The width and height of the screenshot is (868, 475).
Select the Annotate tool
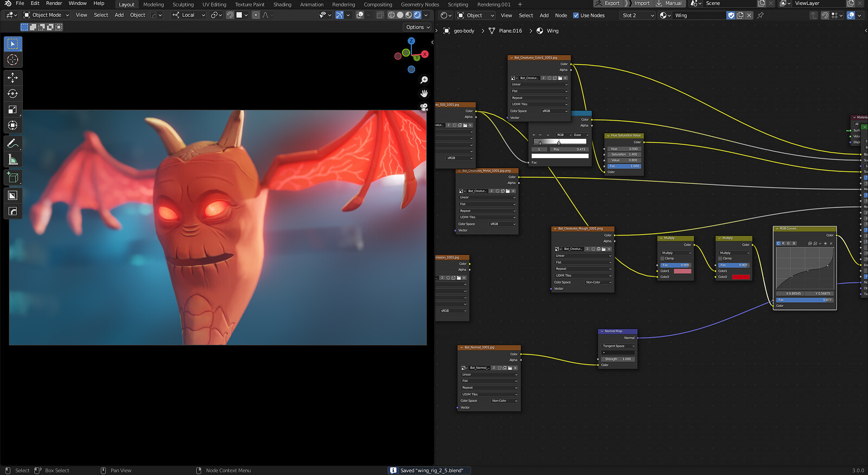click(13, 143)
